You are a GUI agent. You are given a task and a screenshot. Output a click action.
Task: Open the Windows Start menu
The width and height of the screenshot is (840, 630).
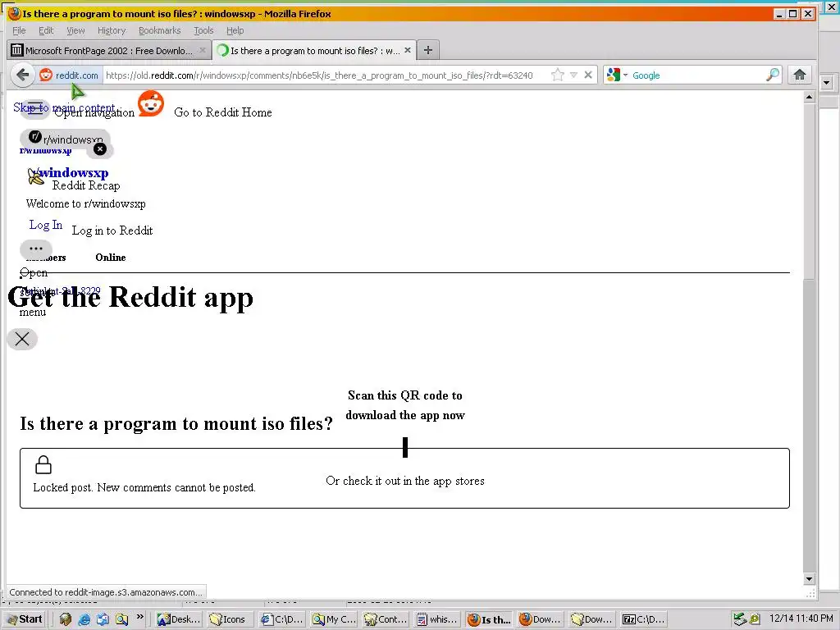pos(25,619)
